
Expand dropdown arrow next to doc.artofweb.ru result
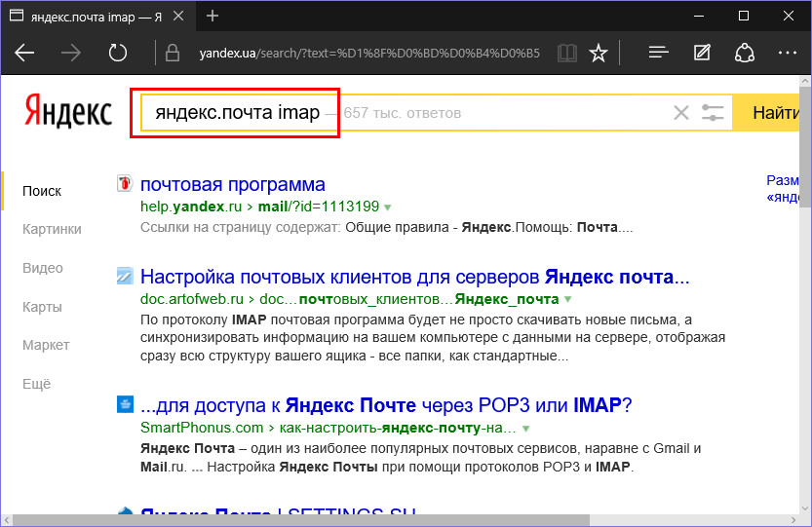click(568, 299)
